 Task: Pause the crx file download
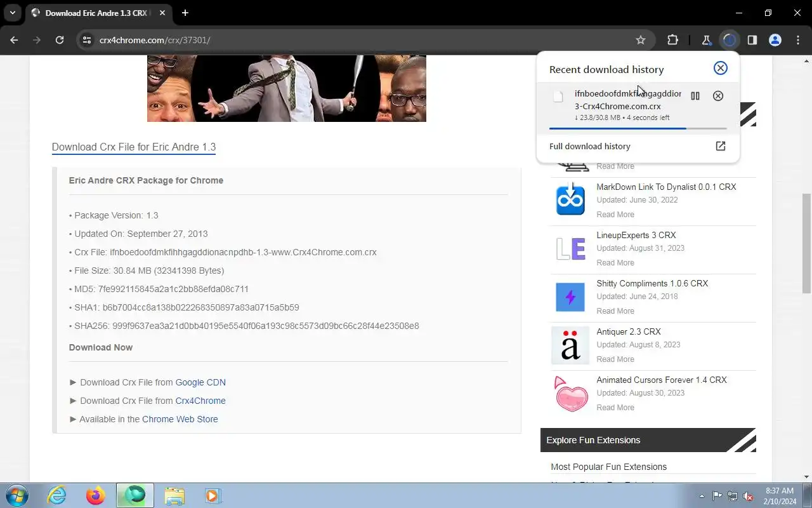pos(695,96)
